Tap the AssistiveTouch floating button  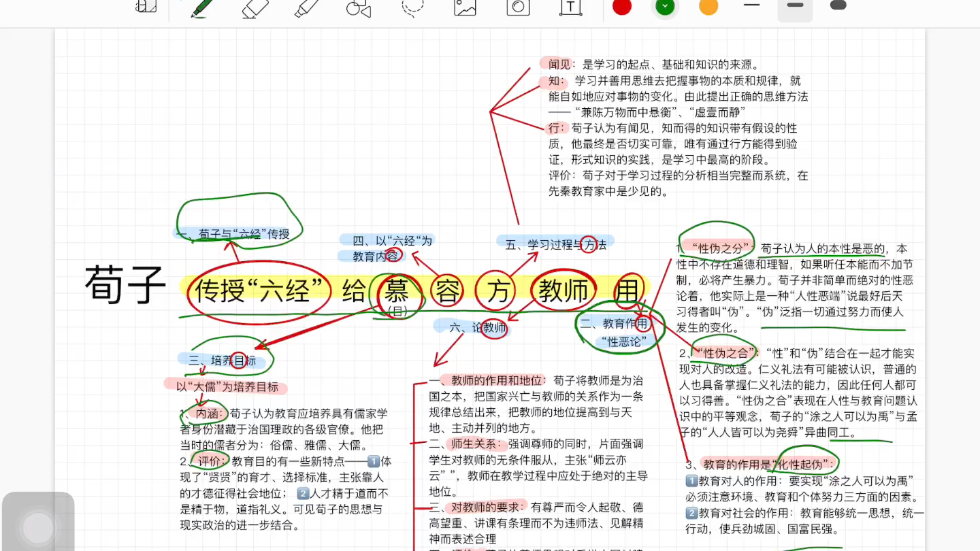click(38, 527)
